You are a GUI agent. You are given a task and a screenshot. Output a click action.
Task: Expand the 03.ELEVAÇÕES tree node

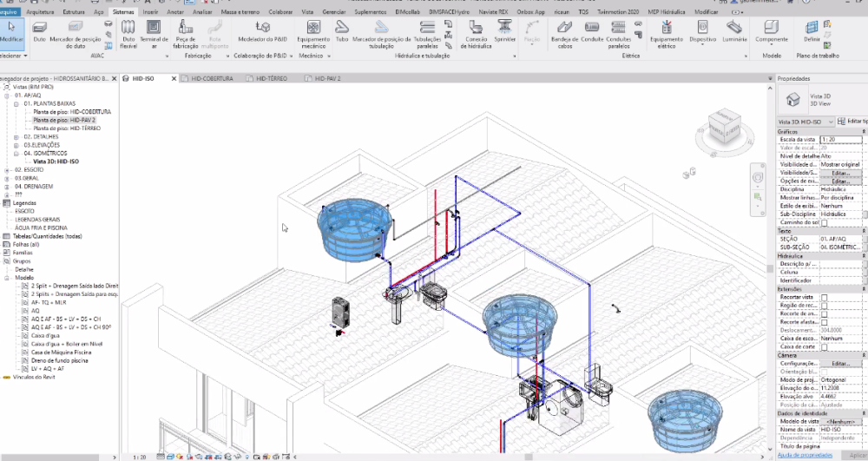[16, 145]
